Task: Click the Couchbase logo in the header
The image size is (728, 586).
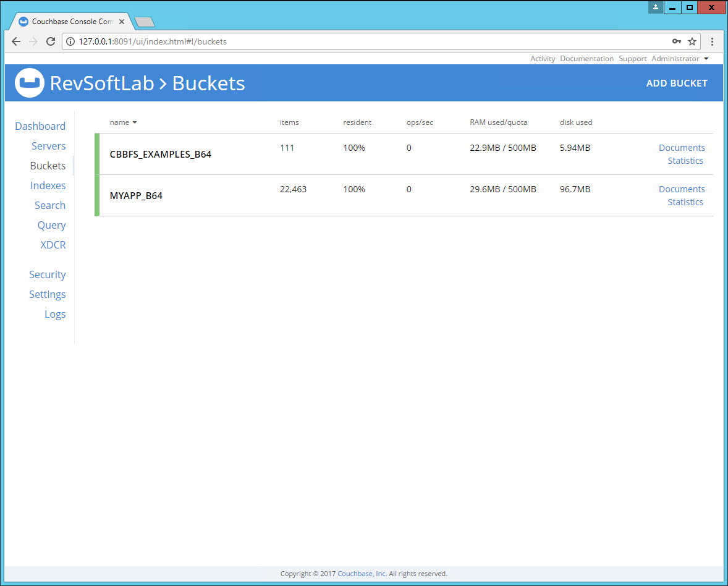Action: coord(29,83)
